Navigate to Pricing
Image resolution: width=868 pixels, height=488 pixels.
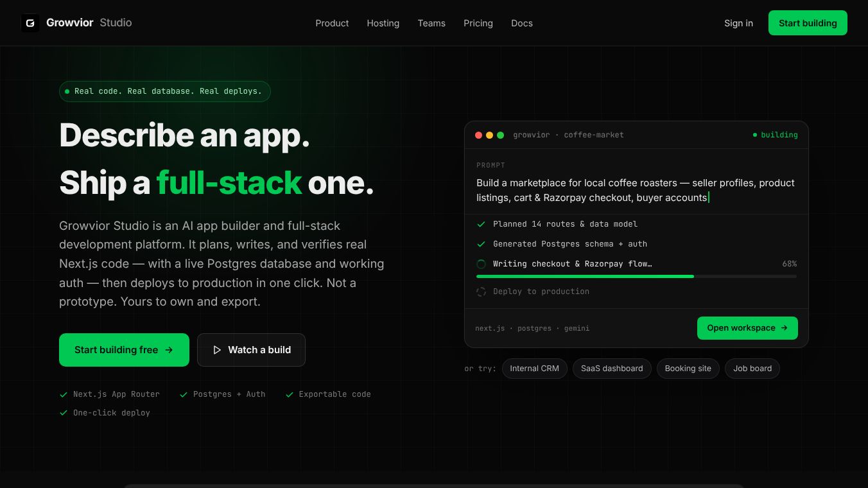tap(478, 23)
